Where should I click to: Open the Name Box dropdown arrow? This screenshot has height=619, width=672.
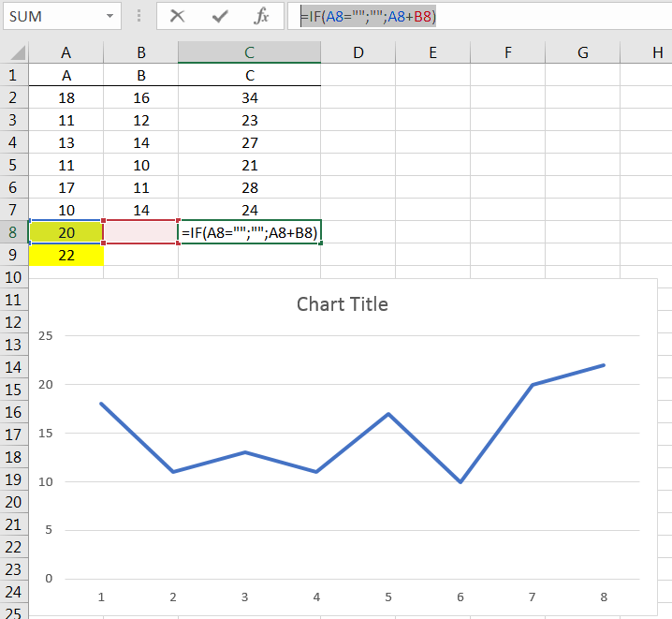pos(110,16)
